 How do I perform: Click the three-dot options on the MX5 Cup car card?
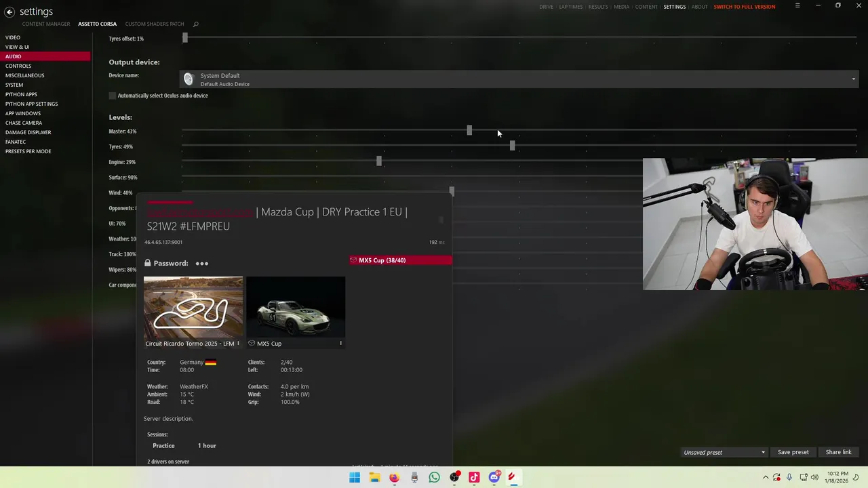coord(340,344)
